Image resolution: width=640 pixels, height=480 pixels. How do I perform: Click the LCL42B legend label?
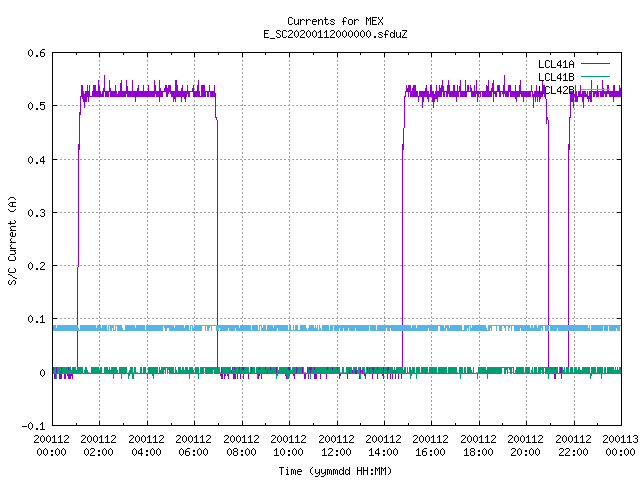pos(556,90)
